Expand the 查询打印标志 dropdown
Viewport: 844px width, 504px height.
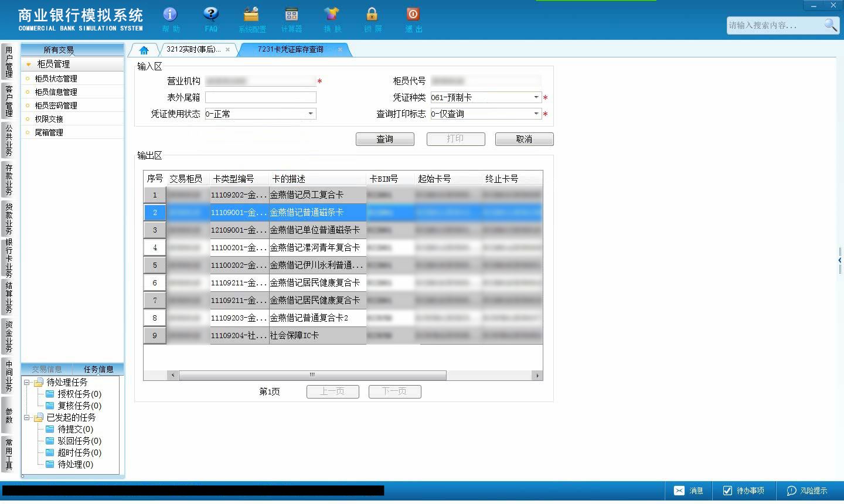click(x=536, y=114)
